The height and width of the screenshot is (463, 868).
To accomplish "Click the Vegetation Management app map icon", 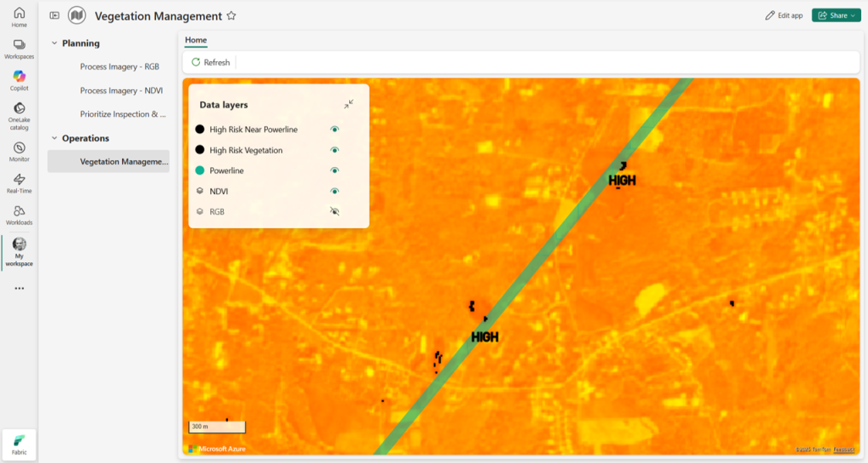I will (76, 15).
